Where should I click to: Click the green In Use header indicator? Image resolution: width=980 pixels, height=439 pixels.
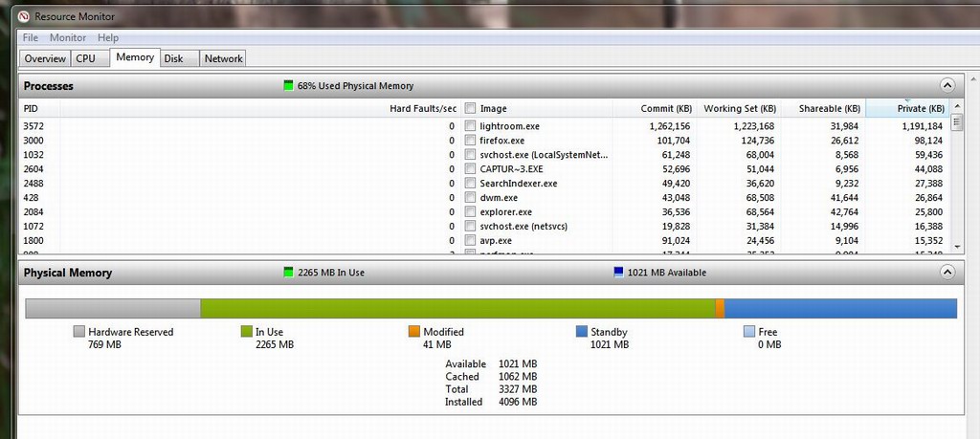pyautogui.click(x=289, y=273)
